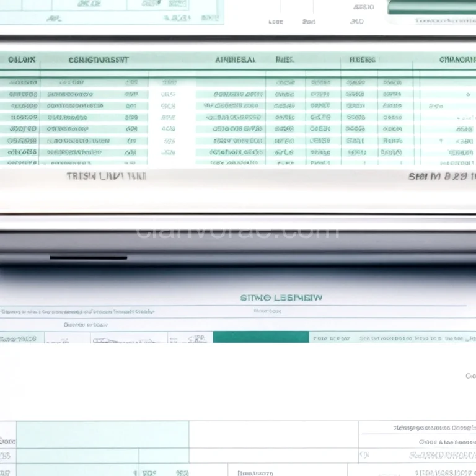Image resolution: width=476 pixels, height=476 pixels.
Task: Select the solid teal filled cell
Action: (x=260, y=337)
